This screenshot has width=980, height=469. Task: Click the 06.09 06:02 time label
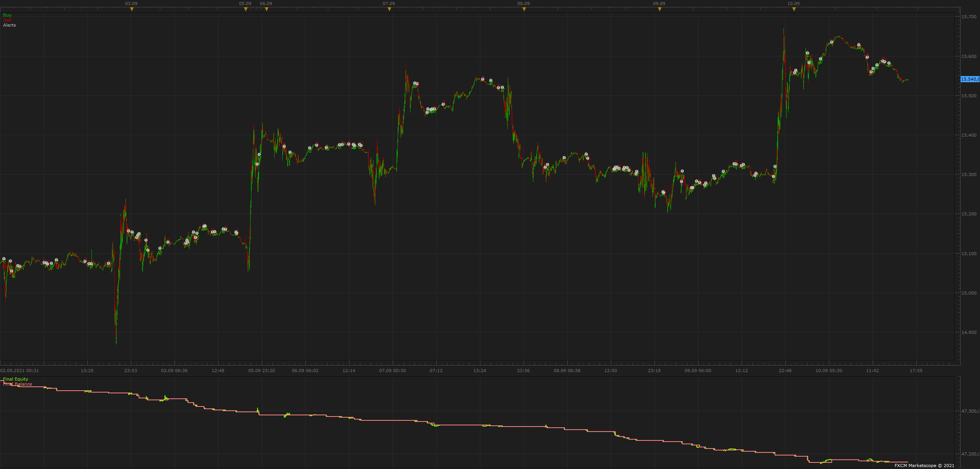coord(305,371)
